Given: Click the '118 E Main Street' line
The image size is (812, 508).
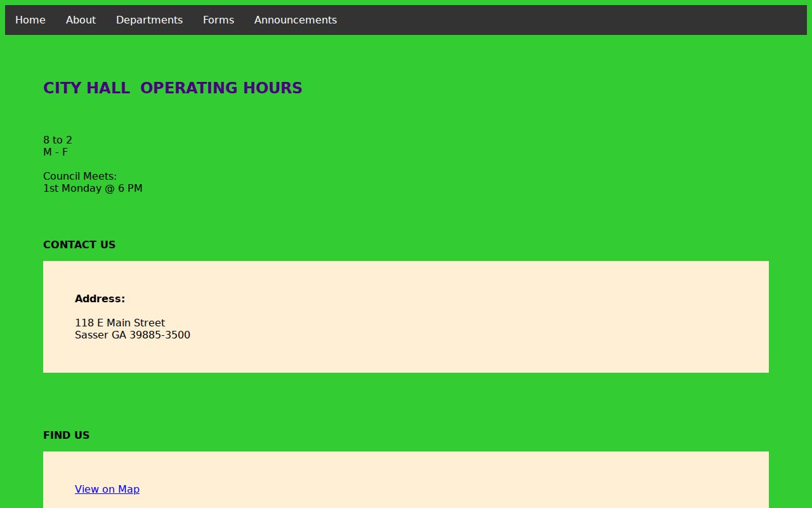Looking at the screenshot, I should (x=120, y=323).
